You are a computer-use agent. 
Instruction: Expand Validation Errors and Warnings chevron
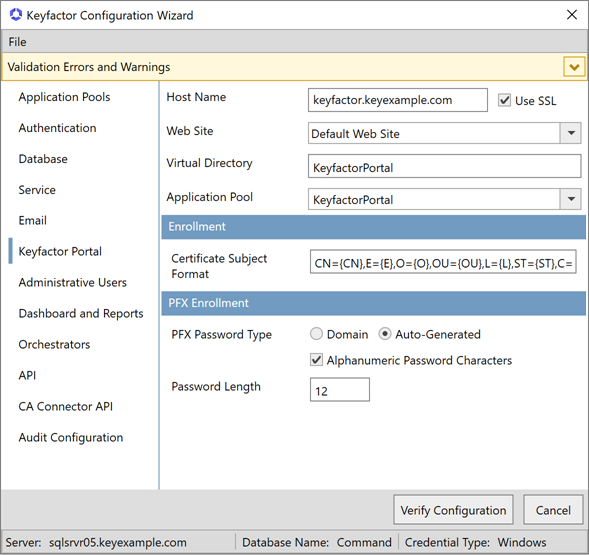click(x=574, y=67)
